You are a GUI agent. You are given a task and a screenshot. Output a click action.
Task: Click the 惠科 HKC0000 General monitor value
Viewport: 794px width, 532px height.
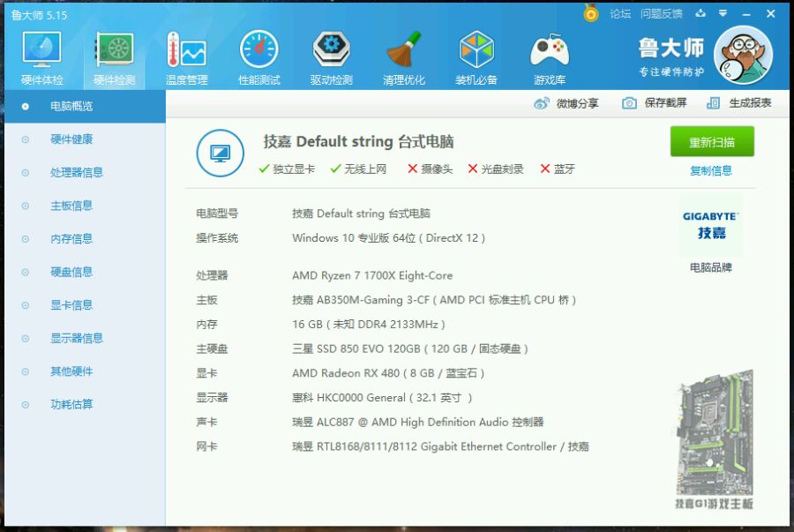[x=382, y=398]
